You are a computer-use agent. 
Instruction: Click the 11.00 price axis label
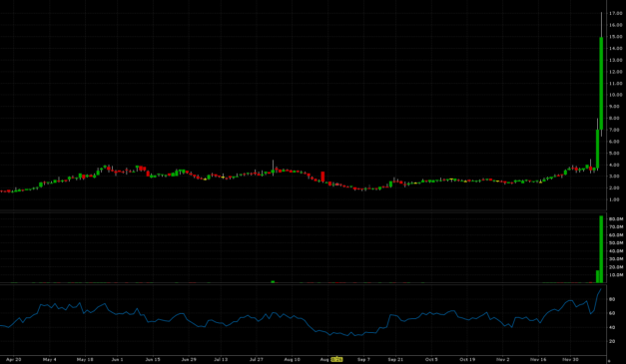coord(616,84)
